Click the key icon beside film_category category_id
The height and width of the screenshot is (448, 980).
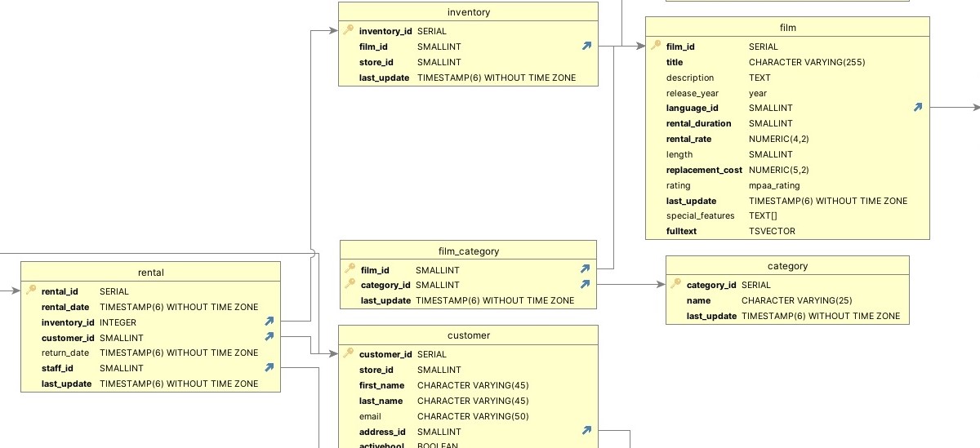click(x=350, y=285)
